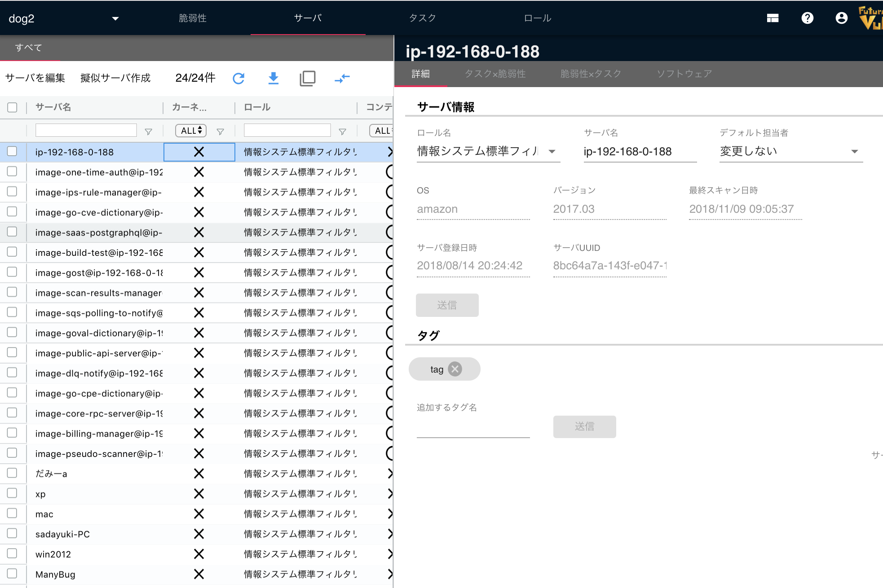The image size is (883, 588).
Task: Check the checkbox for win2012 row
Action: click(13, 553)
